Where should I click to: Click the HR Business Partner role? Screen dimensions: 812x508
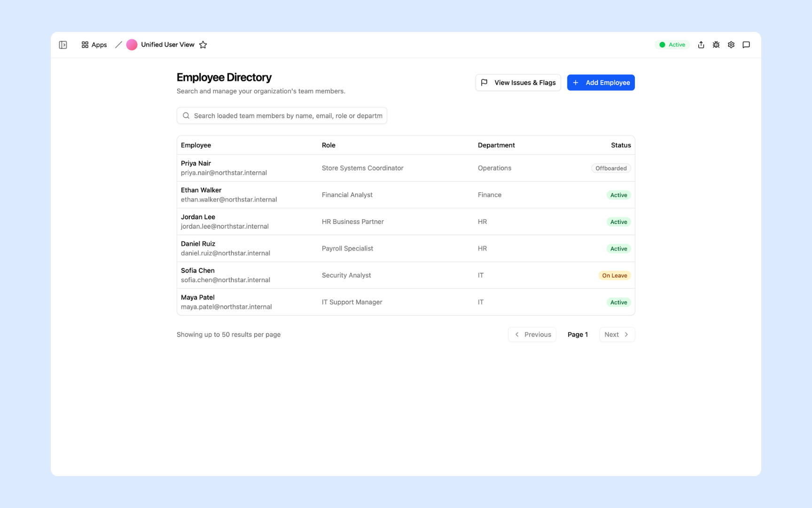pyautogui.click(x=352, y=222)
